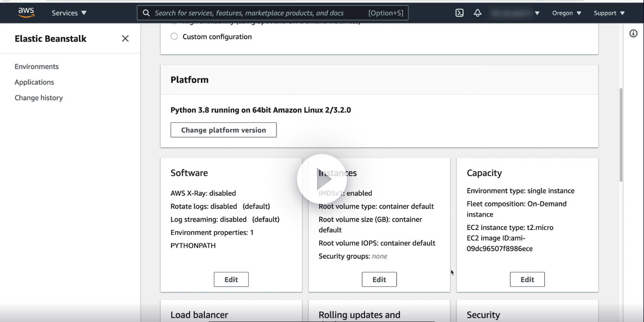The width and height of the screenshot is (644, 322).
Task: Click the info panel icon
Action: 633,33
